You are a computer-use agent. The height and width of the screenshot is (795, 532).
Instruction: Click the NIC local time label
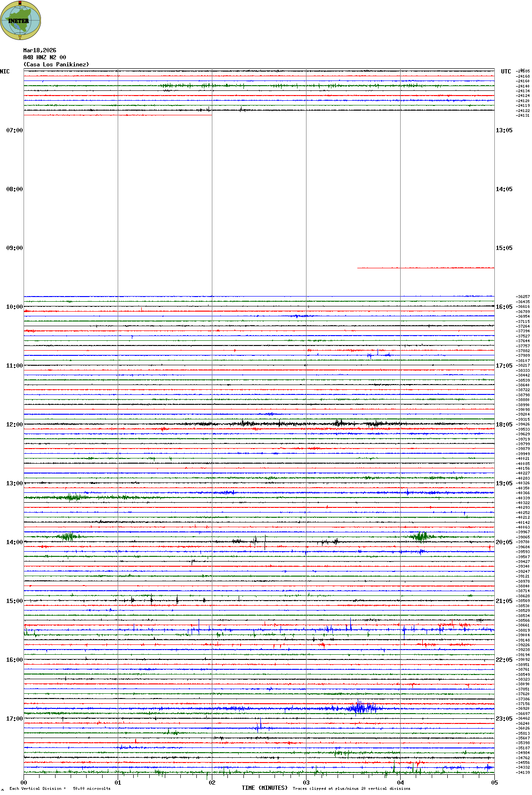(x=5, y=72)
